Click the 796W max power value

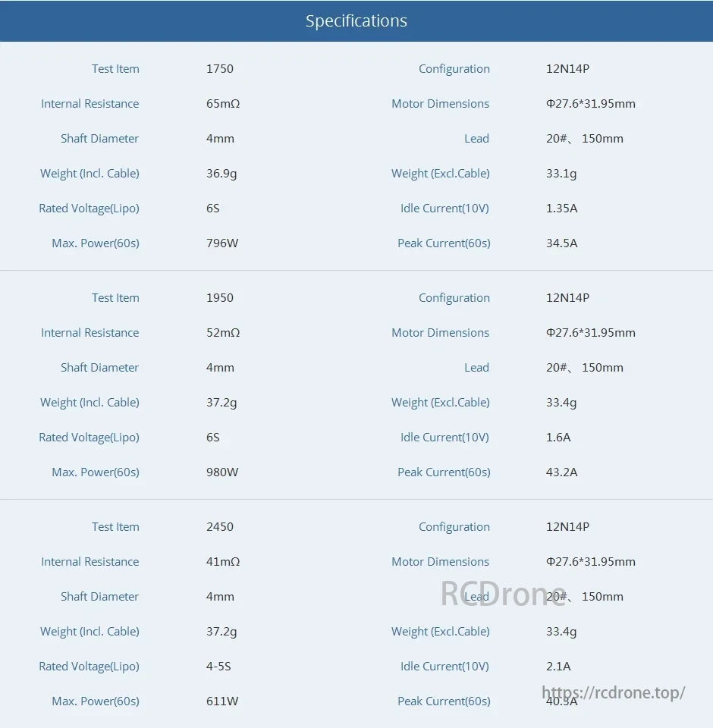point(222,243)
